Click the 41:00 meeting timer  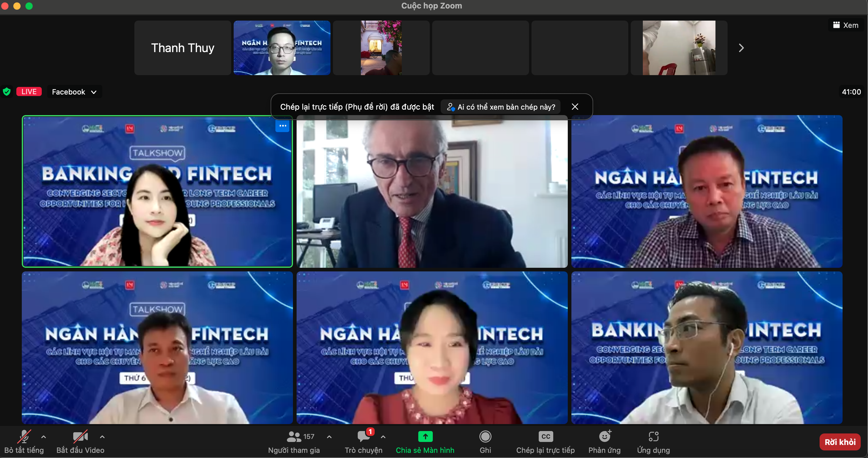[x=851, y=92]
